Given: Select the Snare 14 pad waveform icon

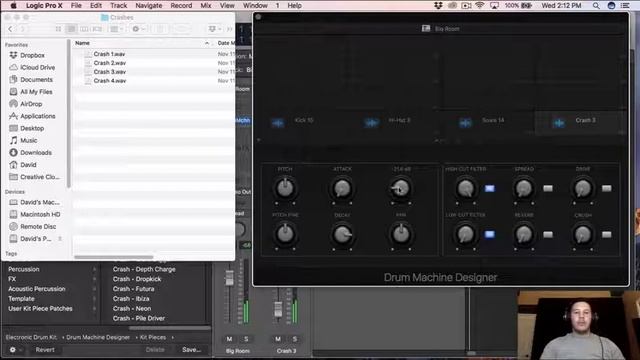Looking at the screenshot, I should [465, 123].
